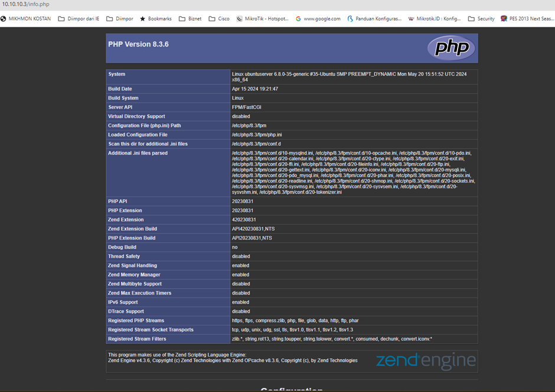Open the Cisco bookmark folder
This screenshot has width=555, height=392.
click(x=219, y=19)
